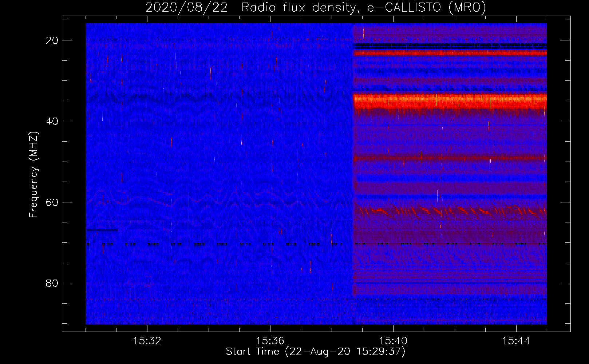
Task: Click the "20" frequency tick label
Action: pos(52,40)
